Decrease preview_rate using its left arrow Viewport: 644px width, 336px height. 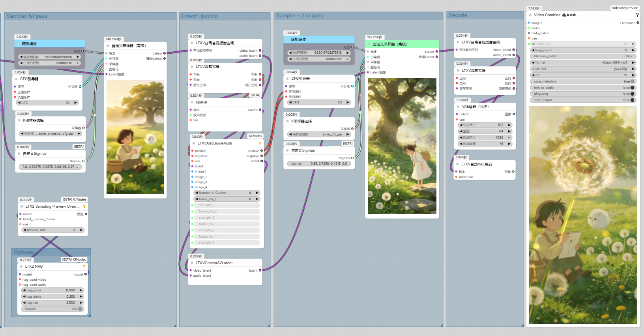tap(24, 230)
